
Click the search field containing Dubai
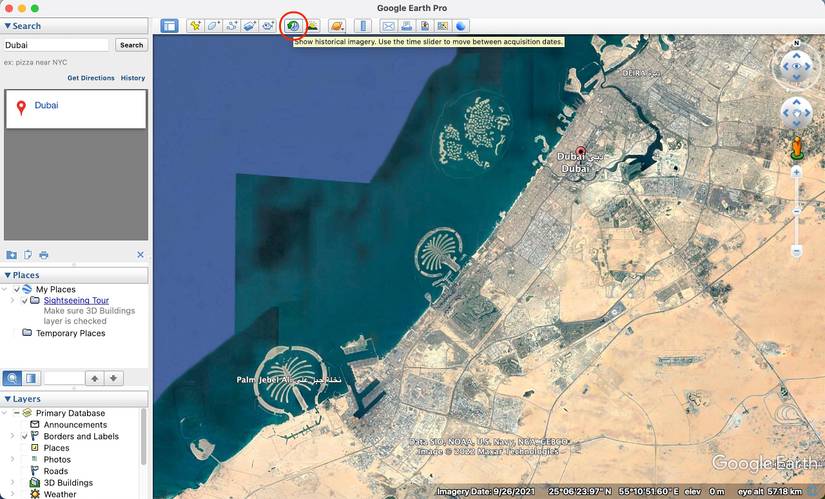click(x=56, y=45)
